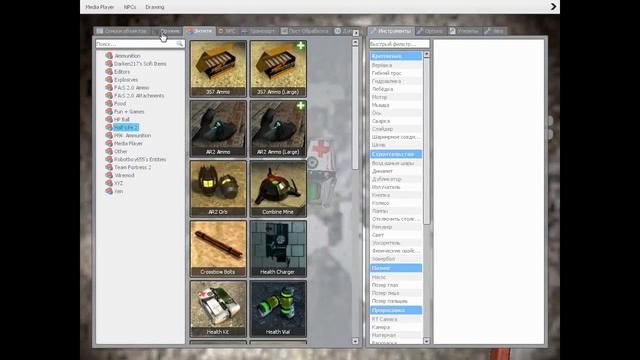Open Darken217's SciFi Items category
This screenshot has height=360, width=640.
[140, 64]
